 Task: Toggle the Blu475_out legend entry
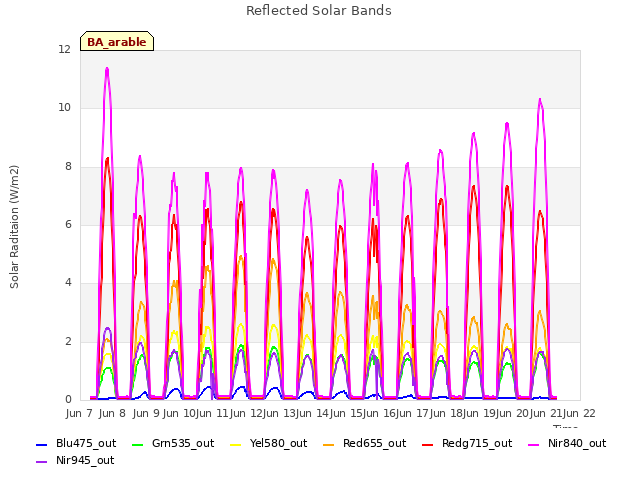[x=76, y=443]
